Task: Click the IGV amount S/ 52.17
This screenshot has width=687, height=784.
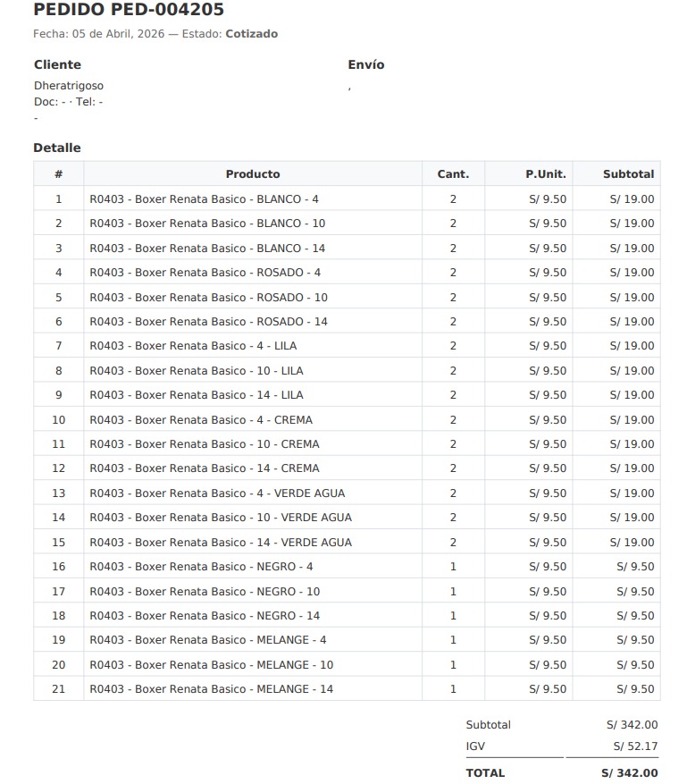Action: (x=635, y=746)
